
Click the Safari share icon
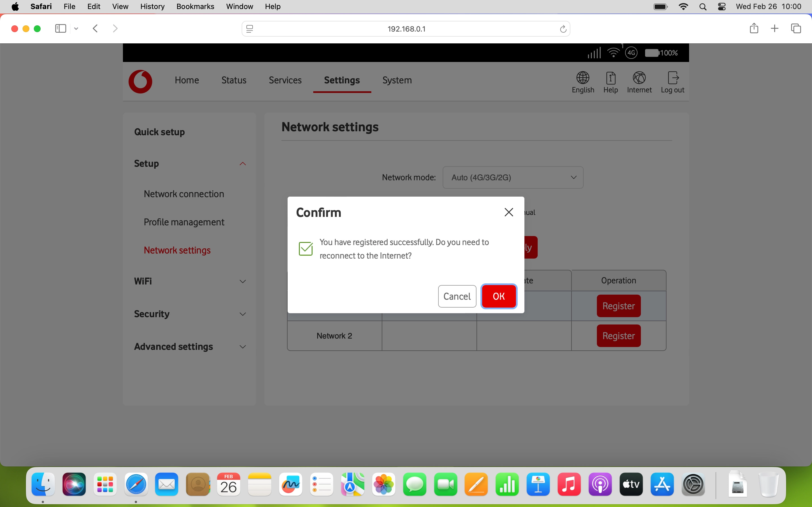point(754,28)
